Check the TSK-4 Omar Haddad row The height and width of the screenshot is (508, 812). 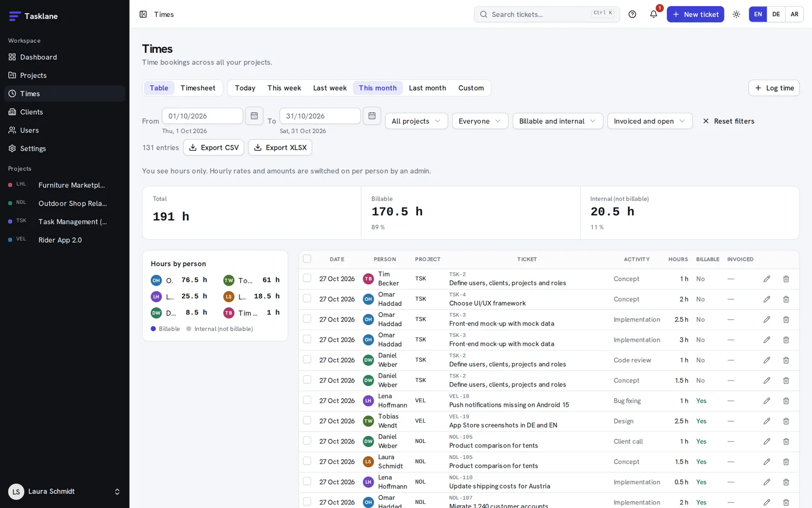click(307, 298)
